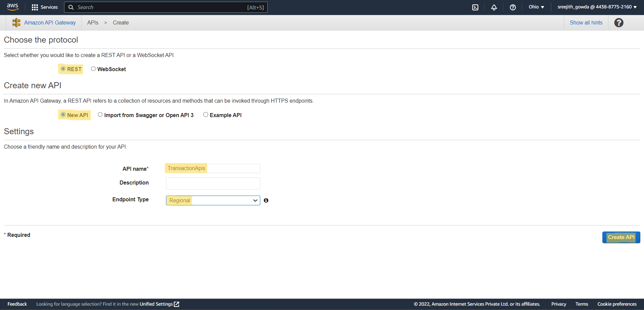Click the AWS logo home icon

click(x=13, y=7)
